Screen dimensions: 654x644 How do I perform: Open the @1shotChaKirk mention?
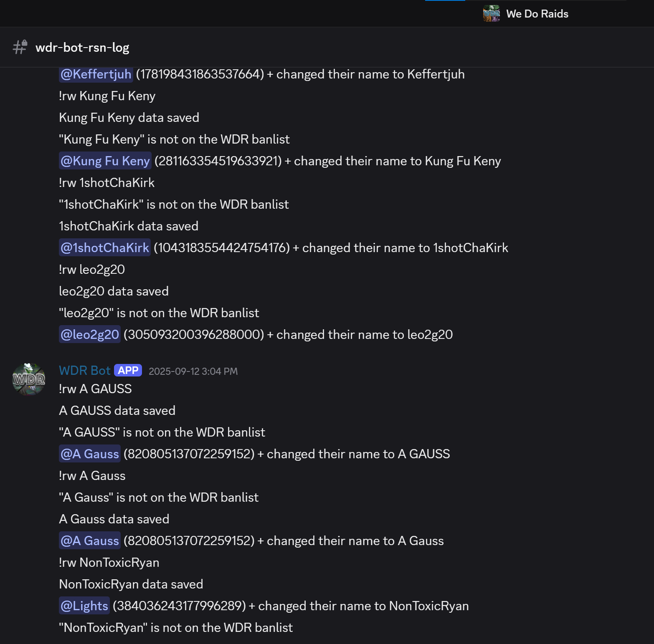(105, 248)
